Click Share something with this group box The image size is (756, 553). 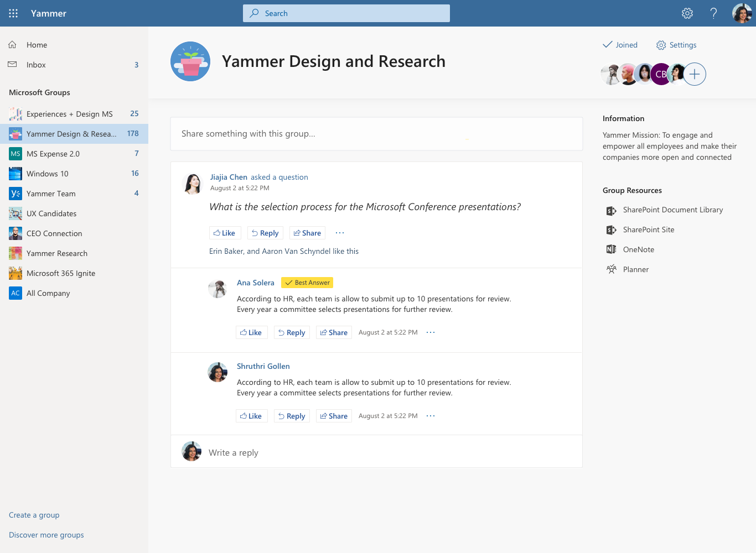pos(376,134)
